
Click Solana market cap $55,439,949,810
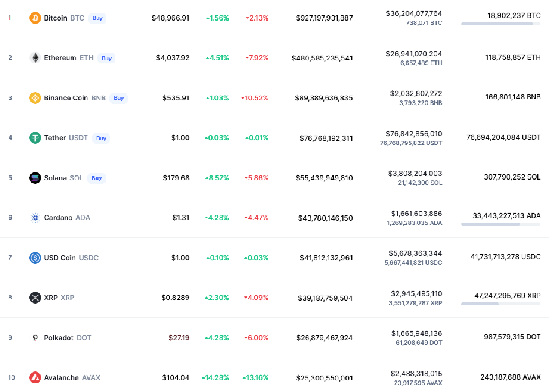pos(324,178)
